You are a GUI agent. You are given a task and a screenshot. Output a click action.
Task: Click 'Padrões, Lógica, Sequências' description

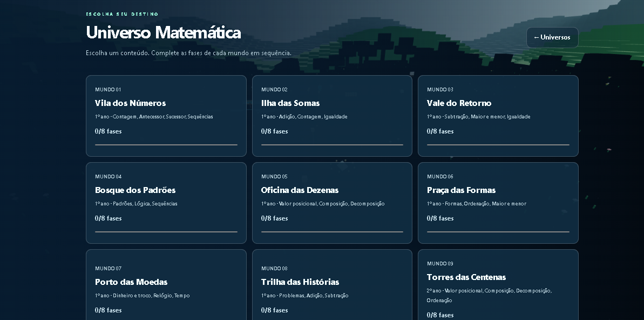136,204
